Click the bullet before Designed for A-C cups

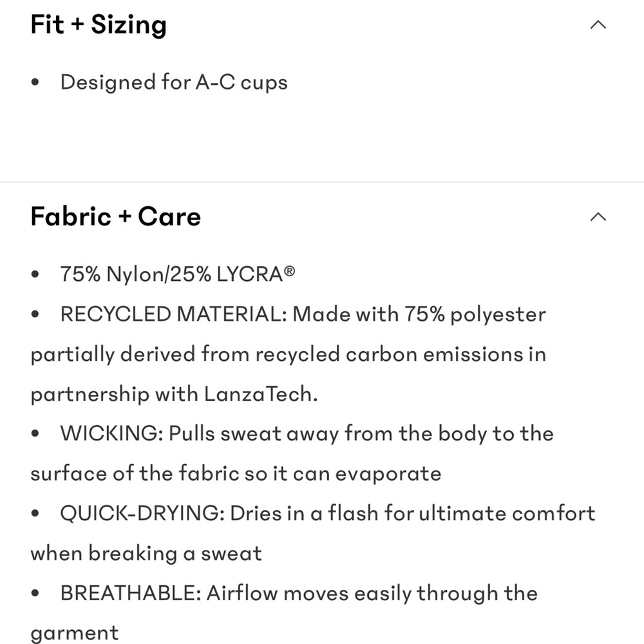click(35, 82)
